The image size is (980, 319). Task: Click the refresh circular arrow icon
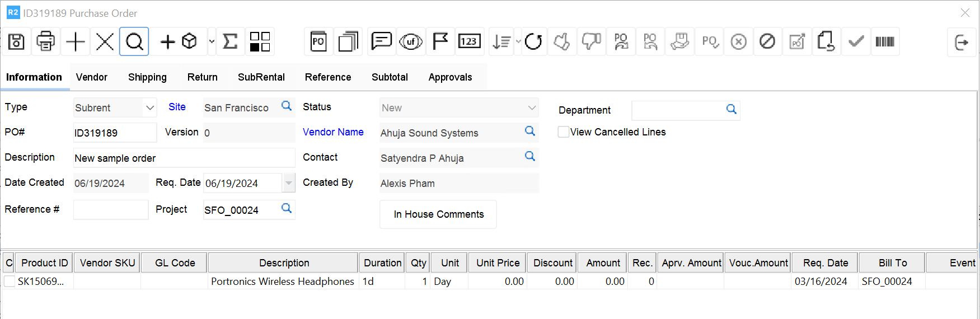pyautogui.click(x=533, y=41)
